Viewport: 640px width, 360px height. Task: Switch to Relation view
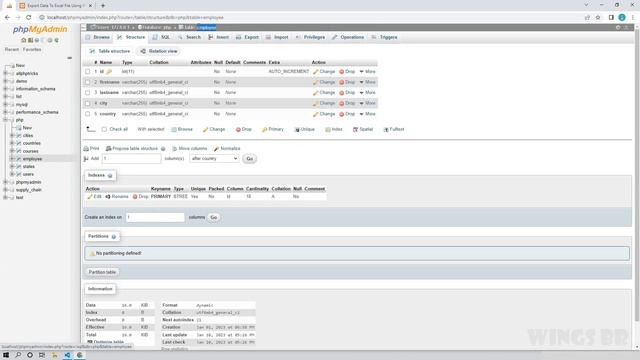159,51
